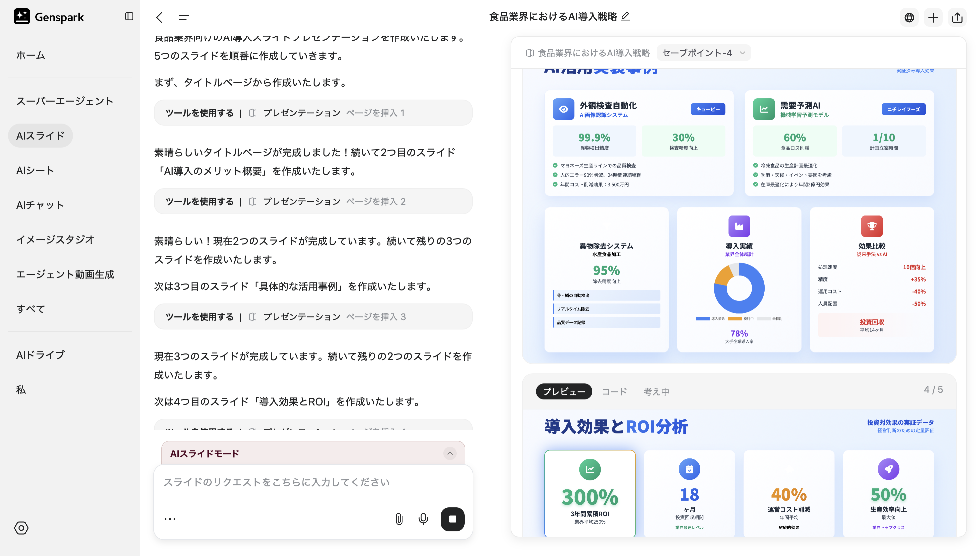Switch to the コード tab
Screen dimensions: 980x556
614,391
